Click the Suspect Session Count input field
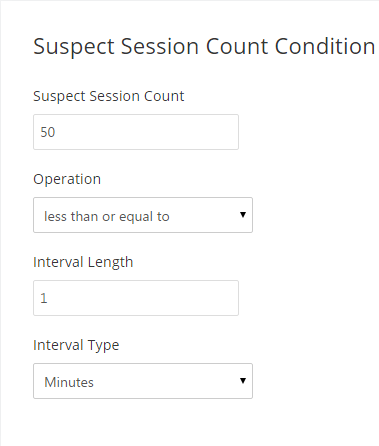 click(x=136, y=132)
